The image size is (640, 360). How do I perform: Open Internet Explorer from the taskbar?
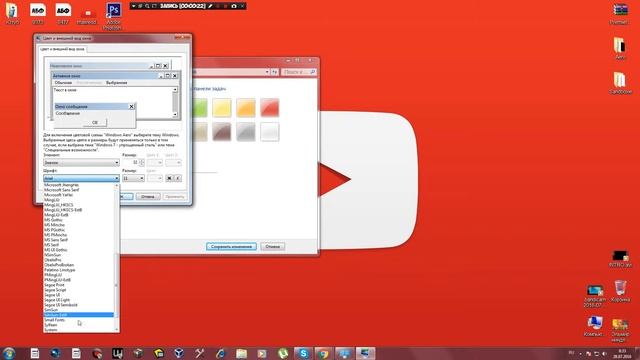click(x=221, y=353)
